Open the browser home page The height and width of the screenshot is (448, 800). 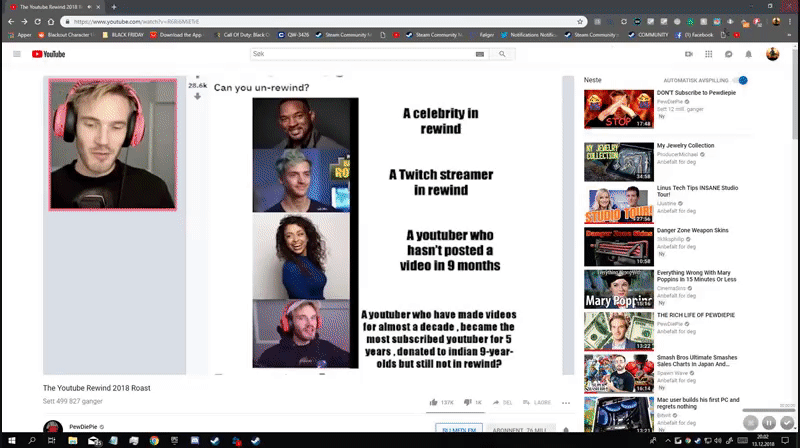tap(51, 21)
